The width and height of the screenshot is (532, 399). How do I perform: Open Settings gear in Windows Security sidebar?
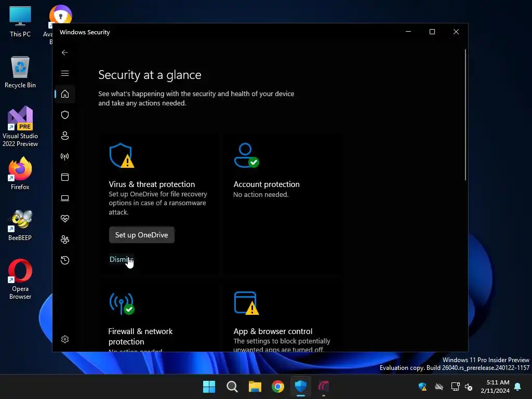[x=65, y=339]
